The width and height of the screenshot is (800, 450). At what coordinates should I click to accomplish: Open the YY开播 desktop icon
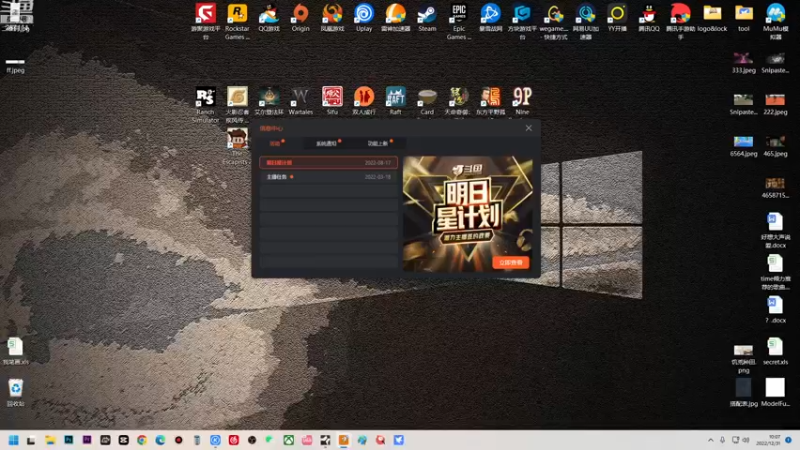click(617, 18)
